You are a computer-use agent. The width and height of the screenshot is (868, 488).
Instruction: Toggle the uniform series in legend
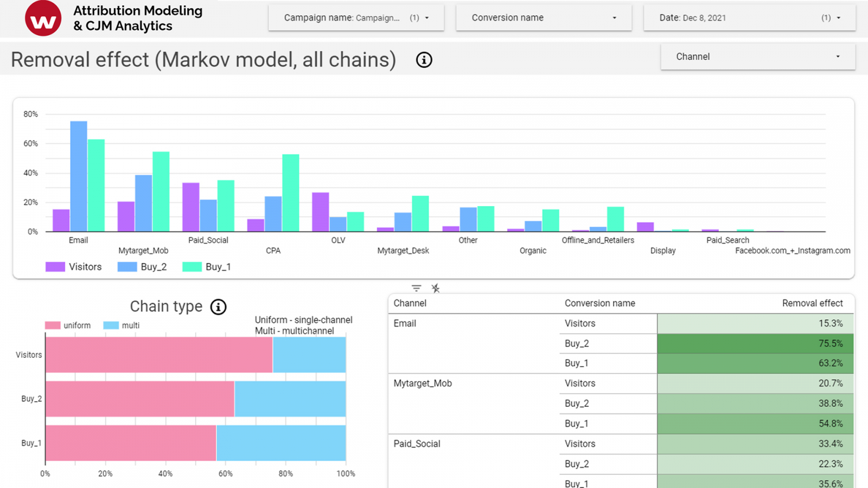point(53,325)
